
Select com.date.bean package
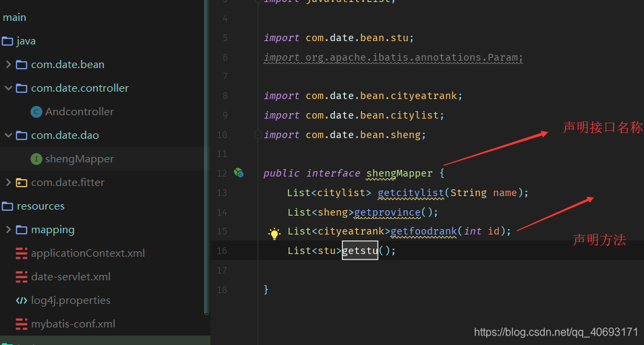click(67, 65)
